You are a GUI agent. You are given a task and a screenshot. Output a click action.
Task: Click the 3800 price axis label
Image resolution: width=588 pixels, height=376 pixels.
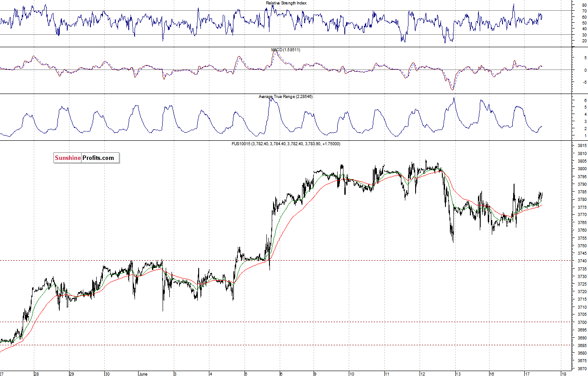pyautogui.click(x=582, y=169)
